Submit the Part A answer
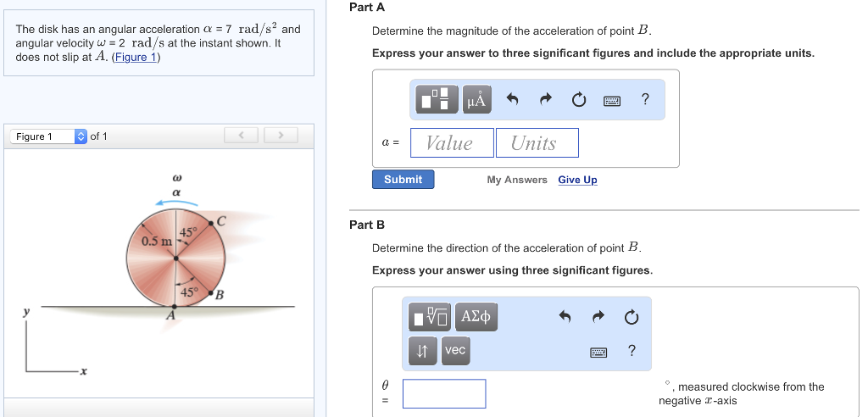868x417 pixels. (x=403, y=180)
